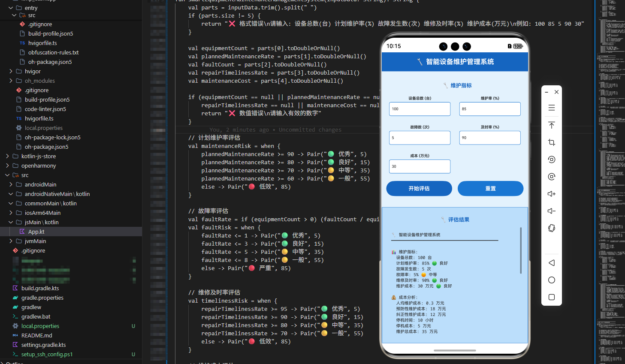The height and width of the screenshot is (364, 625).
Task: Expand the openharmony folder
Action: [x=7, y=165]
